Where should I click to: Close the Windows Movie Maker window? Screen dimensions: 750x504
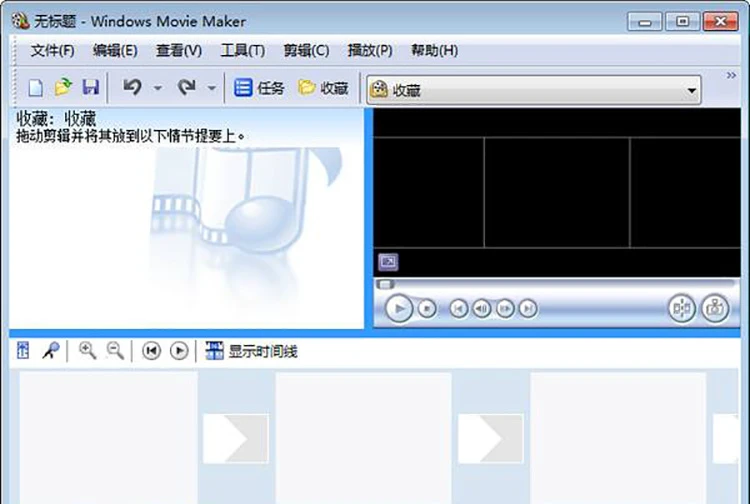point(721,22)
